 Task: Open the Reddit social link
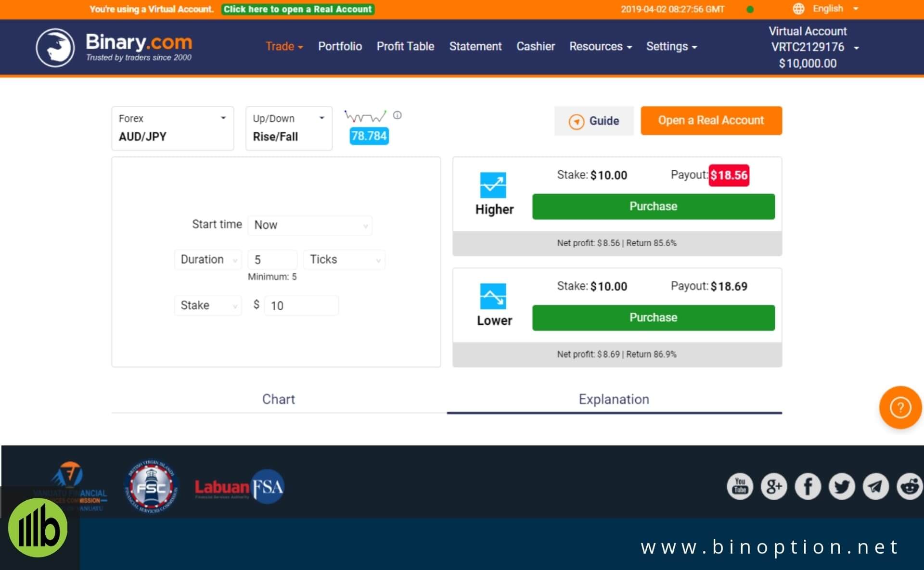pos(910,486)
